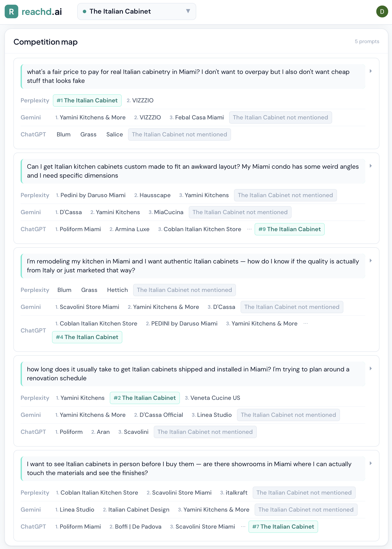Viewport: 392px width, 549px height.
Task: Expand the custom awkward layout prompt
Action: (x=371, y=166)
